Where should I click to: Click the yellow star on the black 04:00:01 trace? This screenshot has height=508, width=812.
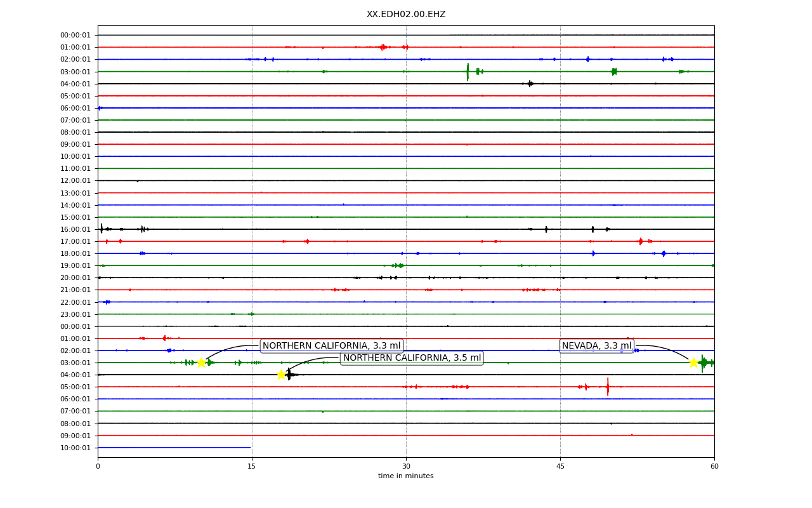click(x=281, y=375)
